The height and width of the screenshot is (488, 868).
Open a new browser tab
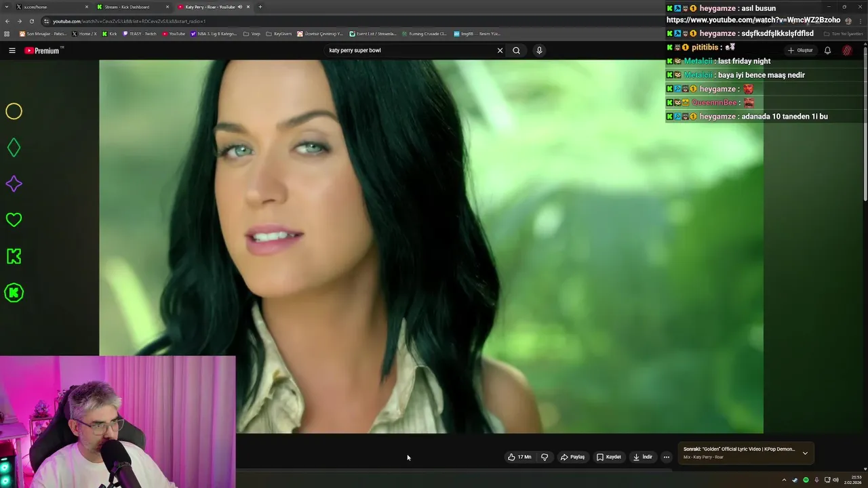pyautogui.click(x=260, y=7)
